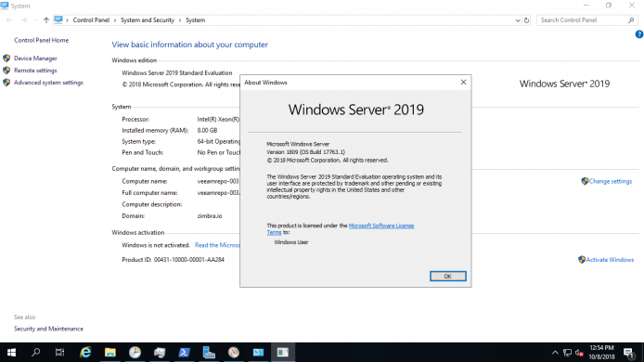The image size is (644, 362).
Task: Expand the chevron after System and Security breadcrumb
Action: pyautogui.click(x=180, y=20)
